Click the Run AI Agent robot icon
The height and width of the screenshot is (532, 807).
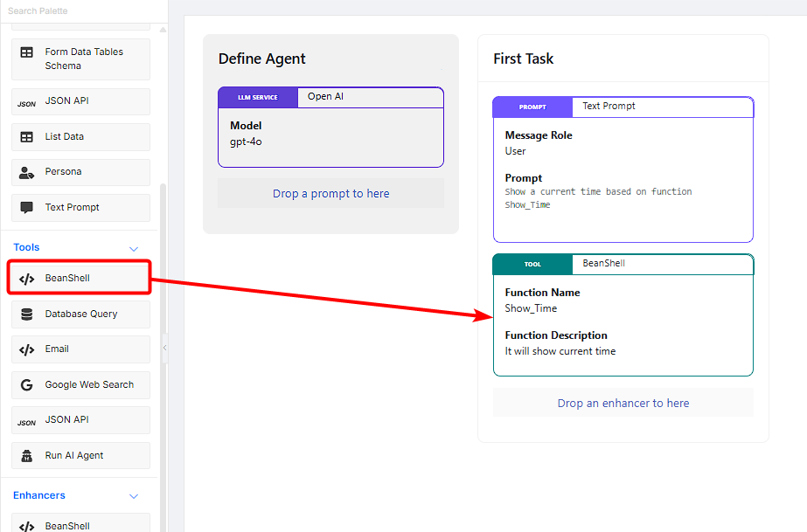(x=27, y=456)
